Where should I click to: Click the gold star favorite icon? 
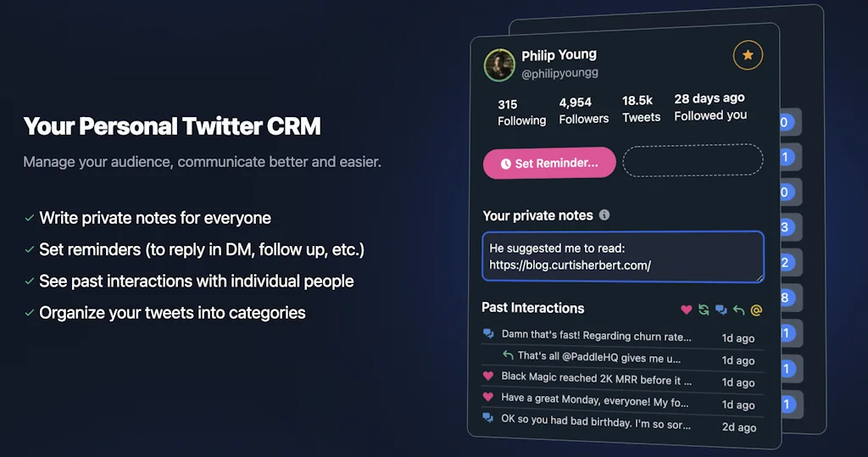coord(748,56)
